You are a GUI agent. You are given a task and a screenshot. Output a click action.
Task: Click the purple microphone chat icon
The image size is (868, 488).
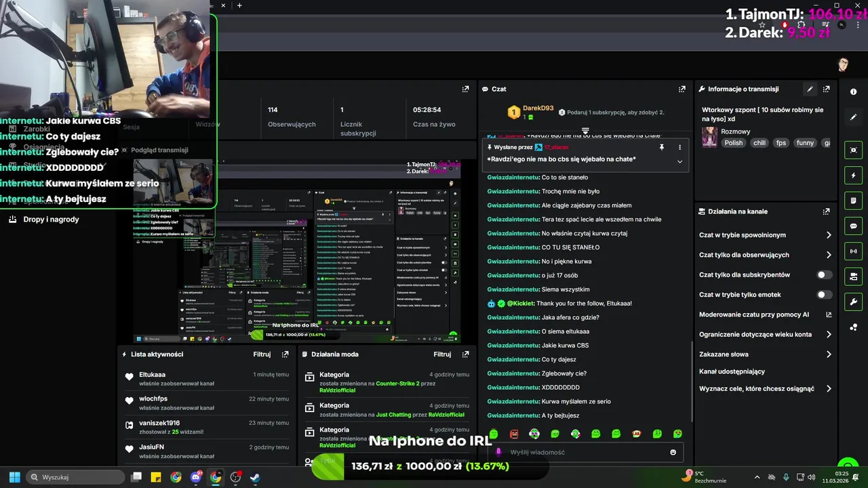pyautogui.click(x=498, y=452)
